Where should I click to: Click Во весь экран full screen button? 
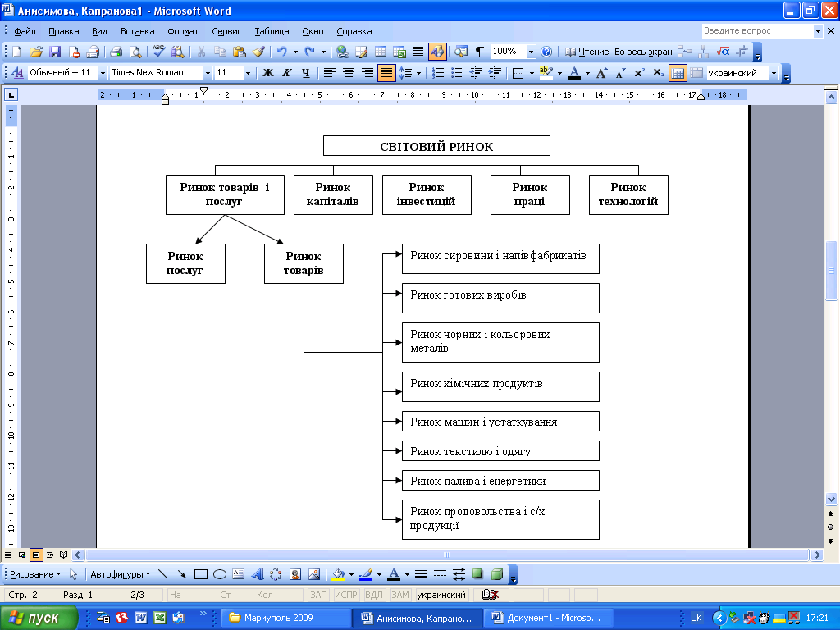pyautogui.click(x=643, y=52)
